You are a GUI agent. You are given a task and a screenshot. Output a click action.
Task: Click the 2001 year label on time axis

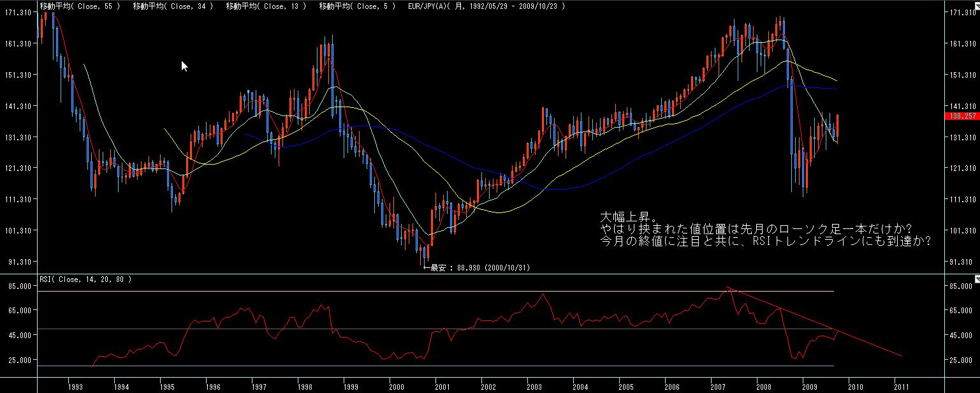442,387
